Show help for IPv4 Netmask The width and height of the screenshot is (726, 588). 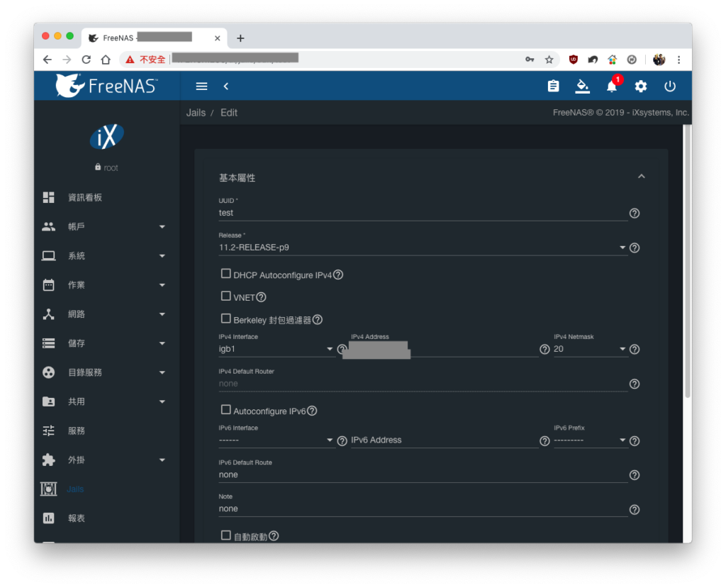pyautogui.click(x=635, y=349)
